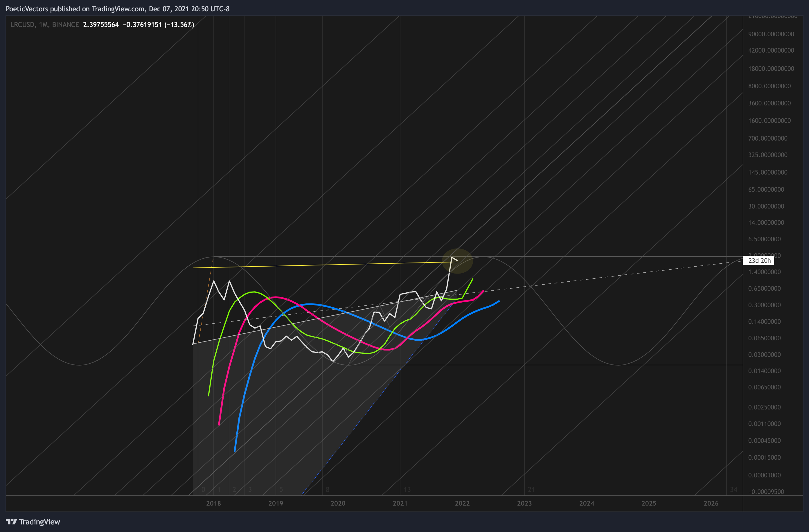Screen dimensions: 809x532
Task: Click the 0.30000000 price scale label
Action: (x=764, y=305)
